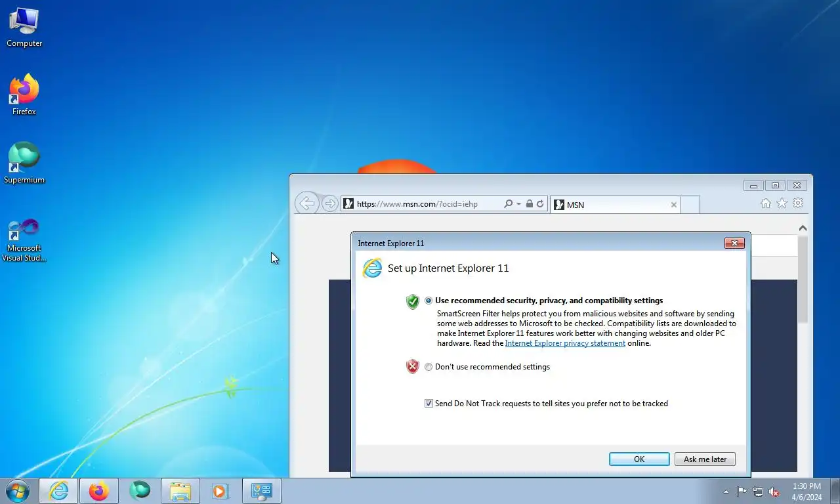Open the Computer desktop icon

pyautogui.click(x=24, y=28)
